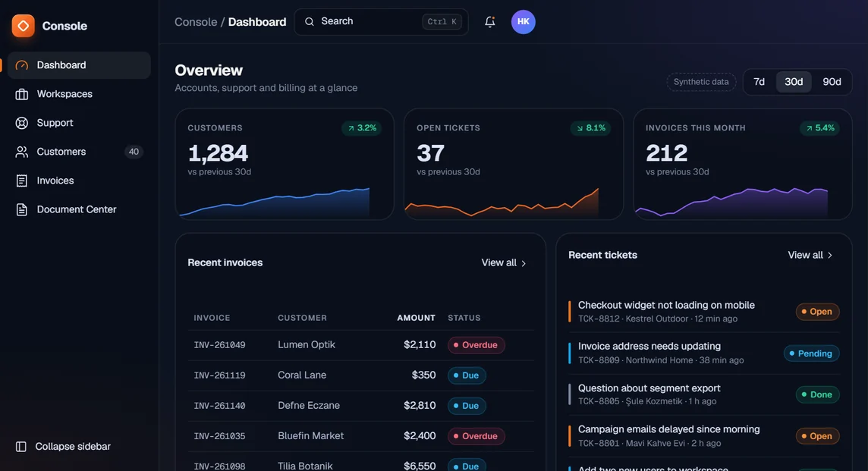The height and width of the screenshot is (471, 868).
Task: Open invoice INV-261119
Action: point(220,375)
